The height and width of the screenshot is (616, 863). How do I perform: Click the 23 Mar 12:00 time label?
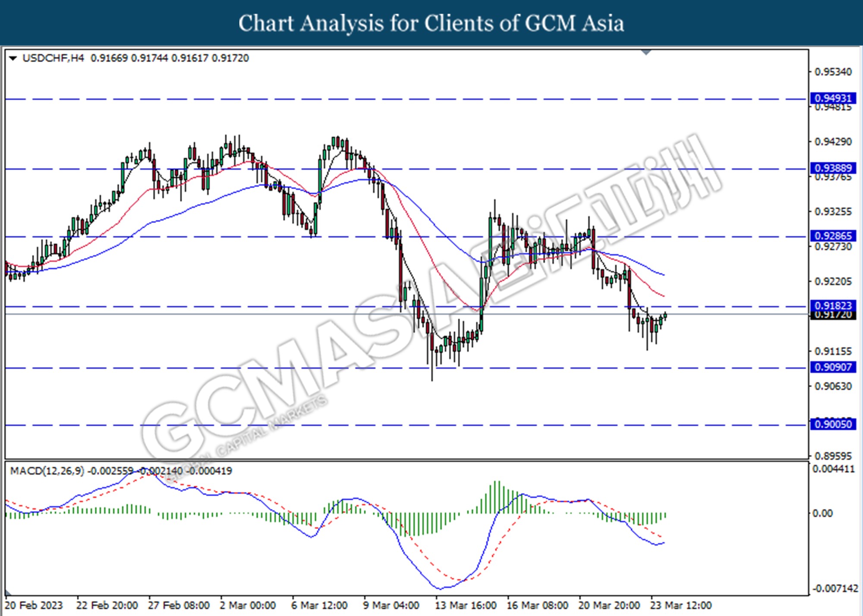pyautogui.click(x=681, y=606)
